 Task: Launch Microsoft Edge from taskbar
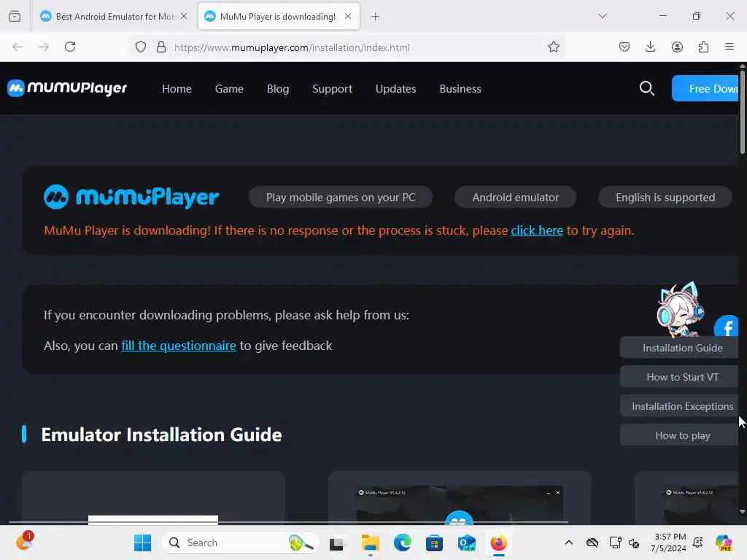tap(403, 542)
